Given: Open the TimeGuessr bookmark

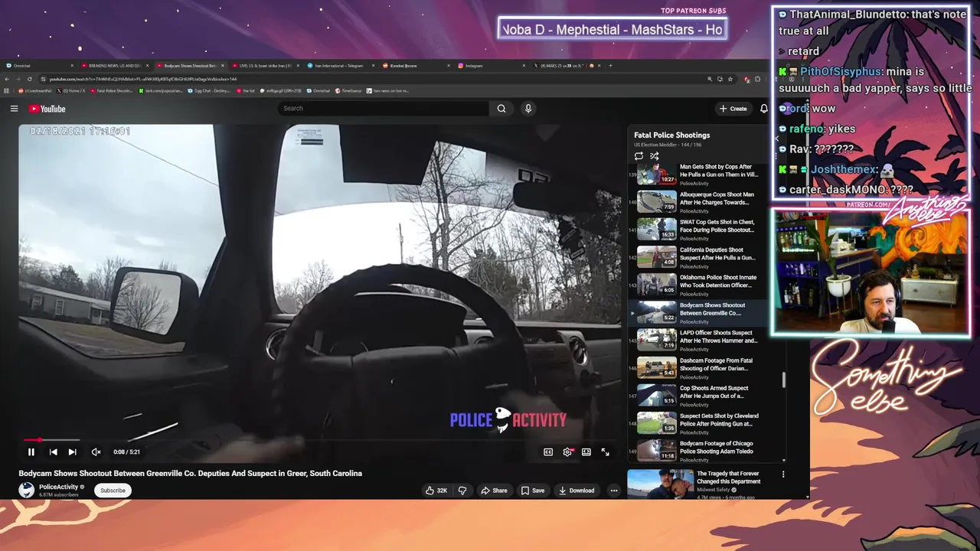Looking at the screenshot, I should click(348, 91).
